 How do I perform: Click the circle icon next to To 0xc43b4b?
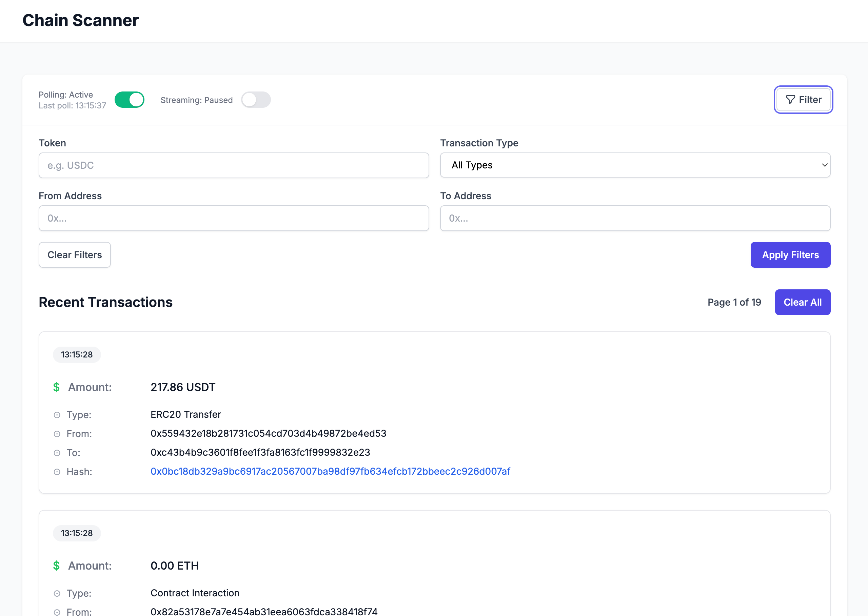click(x=57, y=453)
